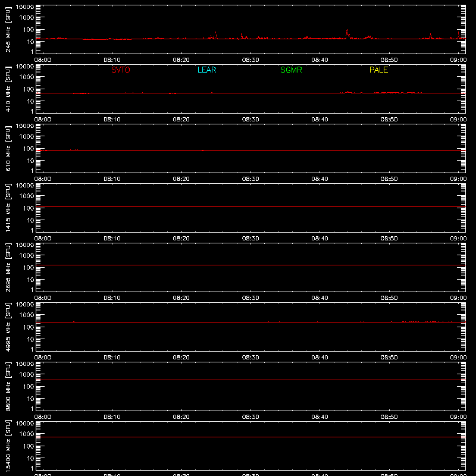Image resolution: width=476 pixels, height=476 pixels.
Task: Click 08:10 tick label below 410 MHz panel
Action: point(112,120)
